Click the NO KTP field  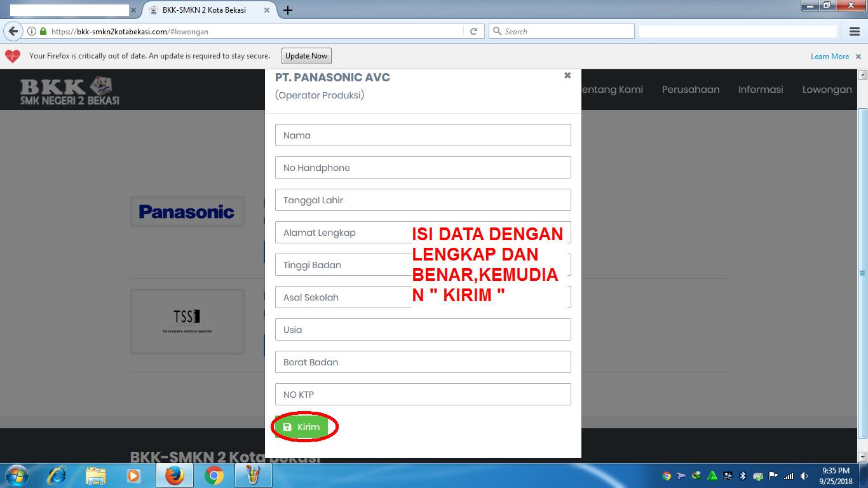coord(423,394)
